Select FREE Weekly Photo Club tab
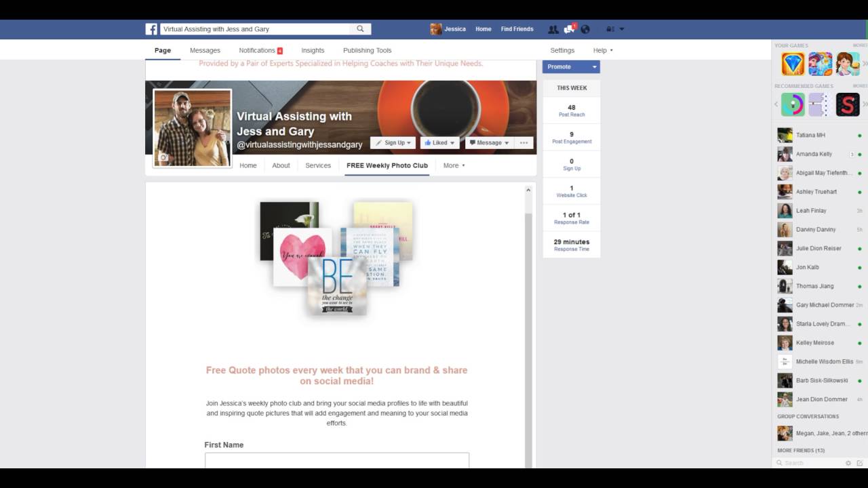Viewport: 868px width, 488px height. [x=387, y=165]
